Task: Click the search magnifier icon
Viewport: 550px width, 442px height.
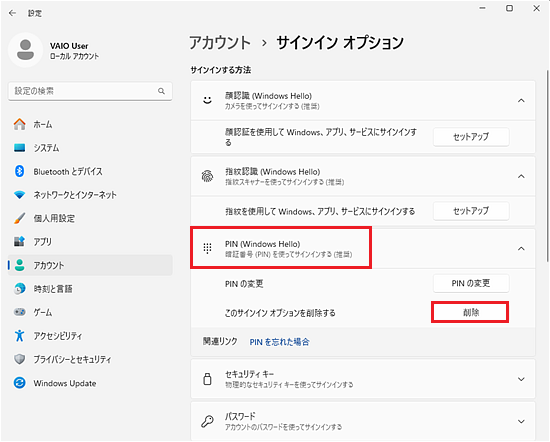Action: [x=161, y=91]
